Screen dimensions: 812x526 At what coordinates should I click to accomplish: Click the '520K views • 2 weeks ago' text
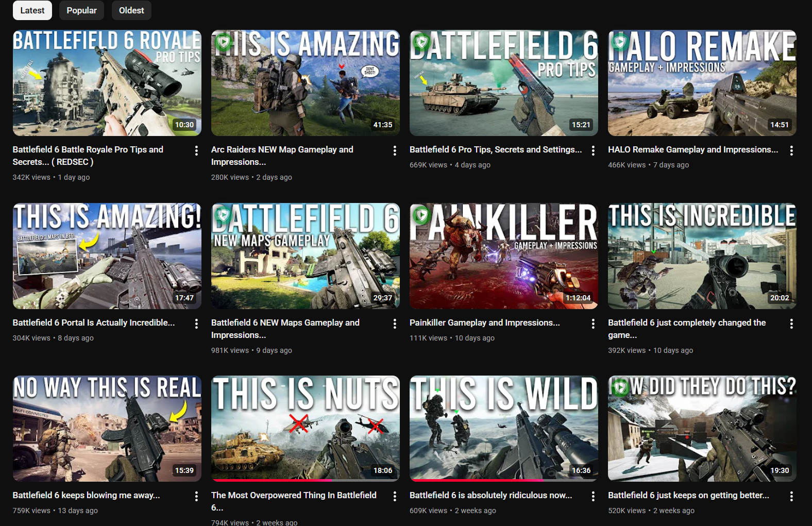(x=651, y=511)
